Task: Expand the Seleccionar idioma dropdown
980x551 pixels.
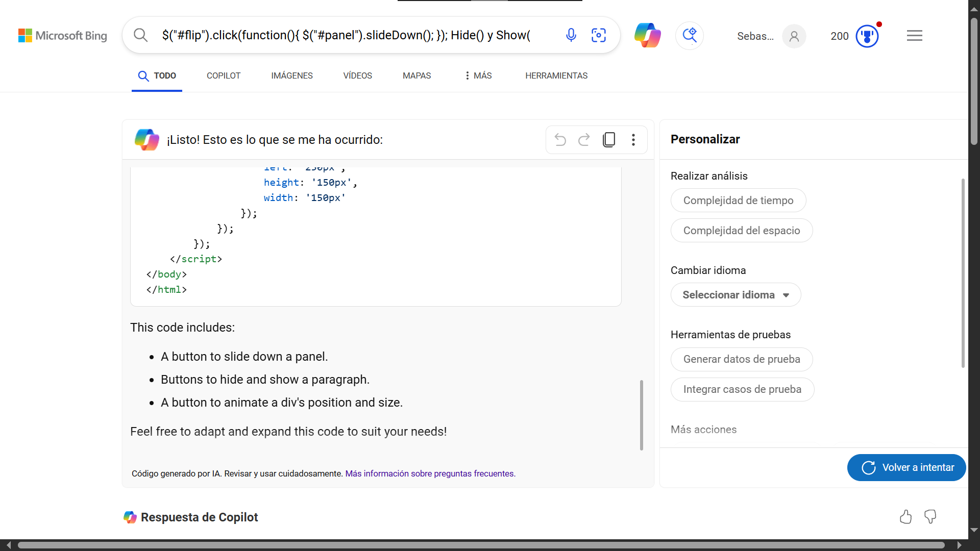Action: click(x=736, y=295)
